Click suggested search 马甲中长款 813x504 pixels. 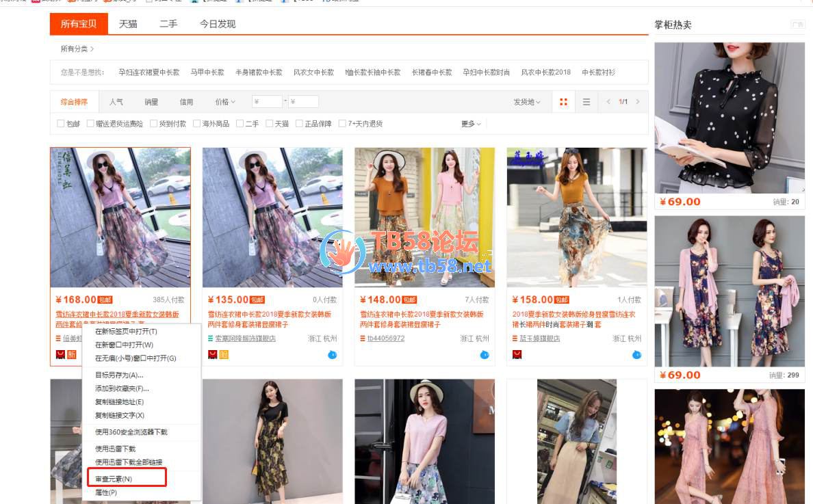pyautogui.click(x=207, y=72)
